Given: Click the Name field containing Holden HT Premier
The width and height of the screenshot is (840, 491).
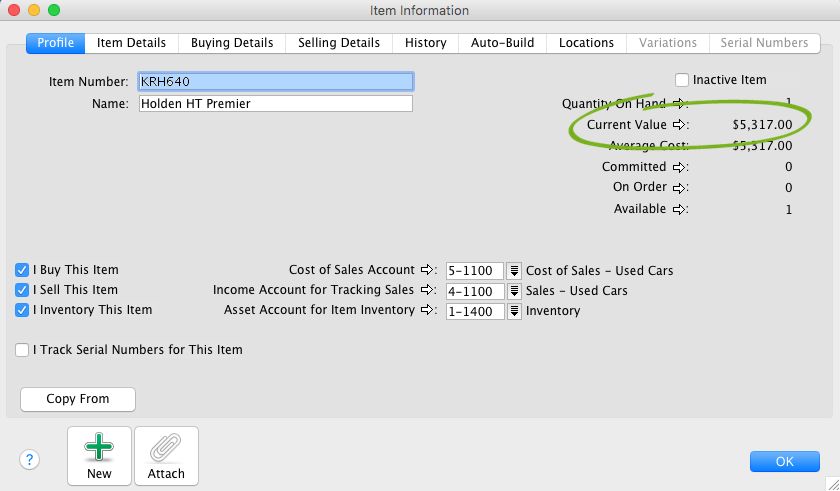Looking at the screenshot, I should (275, 103).
